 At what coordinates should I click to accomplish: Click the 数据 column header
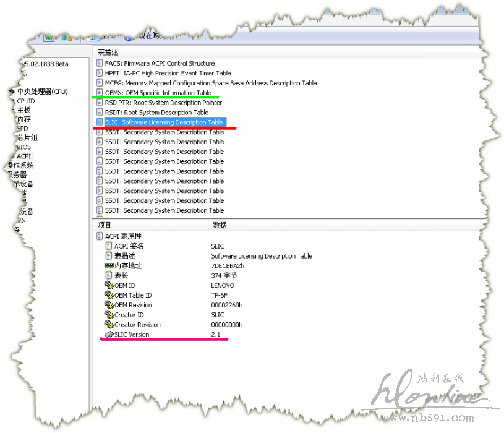(220, 225)
